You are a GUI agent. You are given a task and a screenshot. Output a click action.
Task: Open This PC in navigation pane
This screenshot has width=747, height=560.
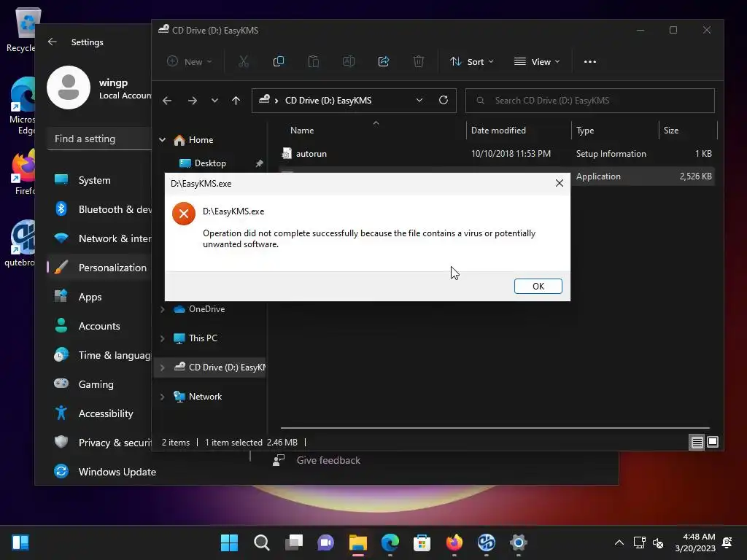tap(203, 338)
